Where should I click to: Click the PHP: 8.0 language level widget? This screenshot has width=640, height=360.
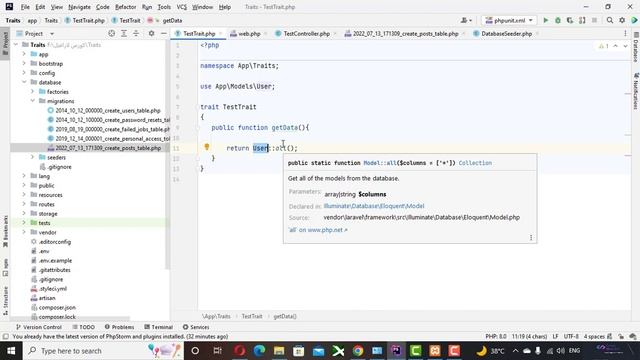coord(496,336)
